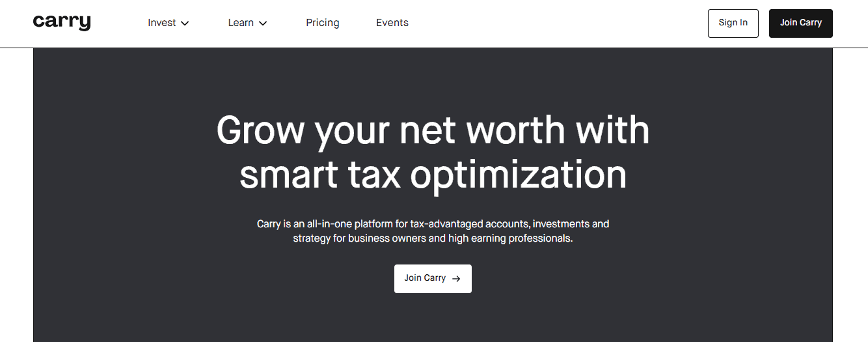The width and height of the screenshot is (868, 342).
Task: Click blank header space between Events and Sign In
Action: click(558, 23)
